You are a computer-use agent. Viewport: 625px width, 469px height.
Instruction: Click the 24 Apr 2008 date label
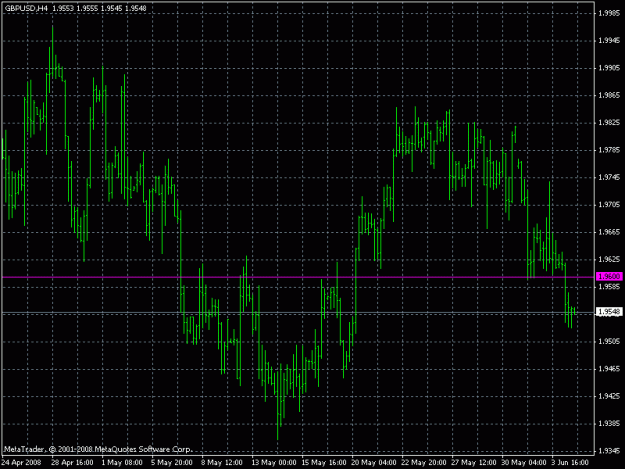pos(21,463)
